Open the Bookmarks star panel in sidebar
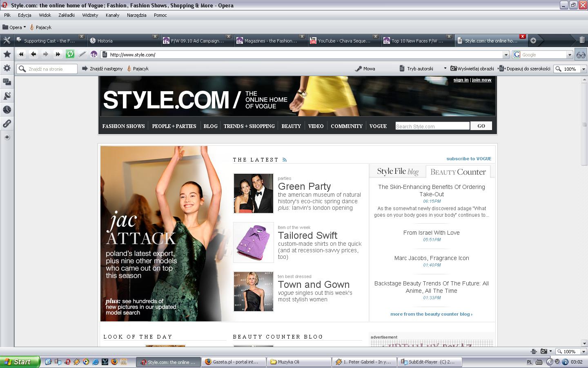 coord(7,54)
